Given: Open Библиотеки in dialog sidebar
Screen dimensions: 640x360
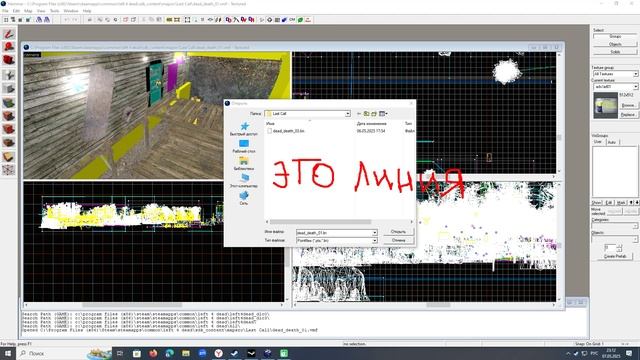Looking at the screenshot, I should point(244,163).
